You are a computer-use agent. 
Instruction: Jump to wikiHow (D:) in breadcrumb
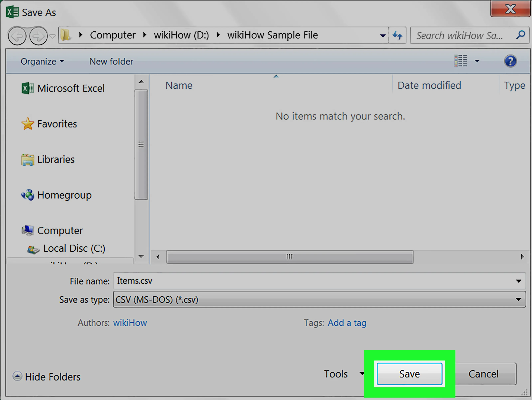(181, 35)
